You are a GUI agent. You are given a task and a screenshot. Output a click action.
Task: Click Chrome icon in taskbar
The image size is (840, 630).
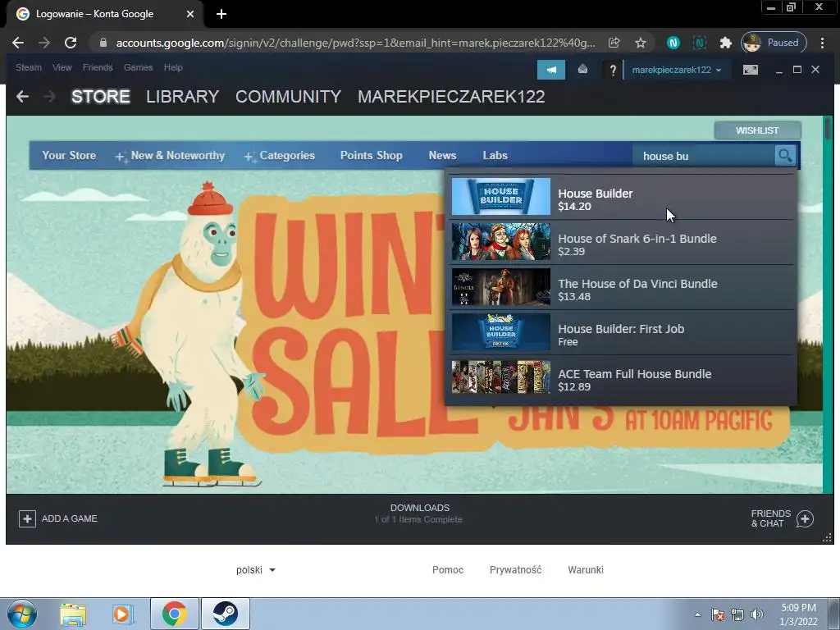pos(174,614)
